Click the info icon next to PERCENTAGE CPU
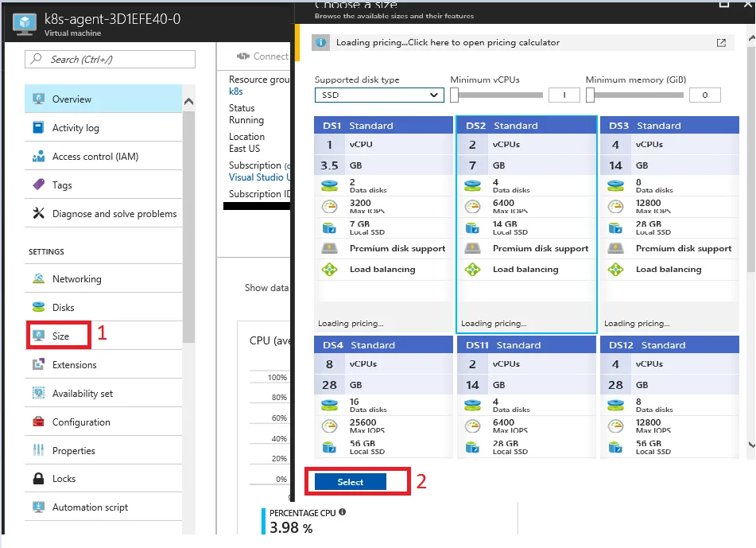The image size is (756, 548). tap(343, 512)
